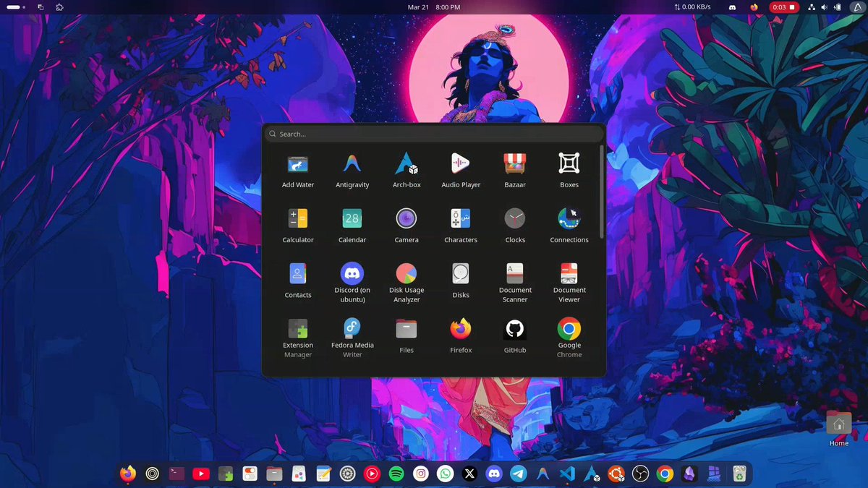Open VS Code from the dock

pos(567,474)
